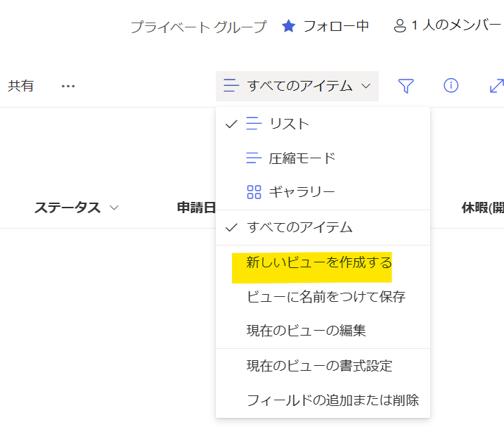
Task: Click the filter funnel icon
Action: click(x=406, y=86)
